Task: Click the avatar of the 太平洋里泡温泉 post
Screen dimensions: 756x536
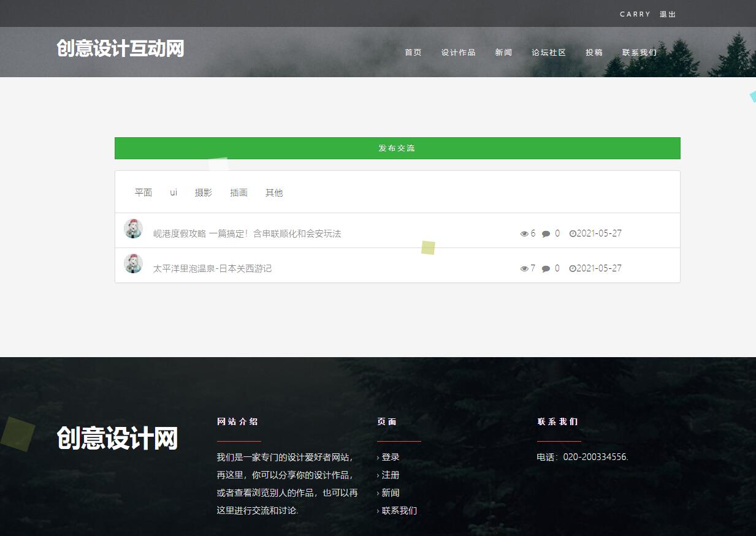Action: tap(133, 263)
